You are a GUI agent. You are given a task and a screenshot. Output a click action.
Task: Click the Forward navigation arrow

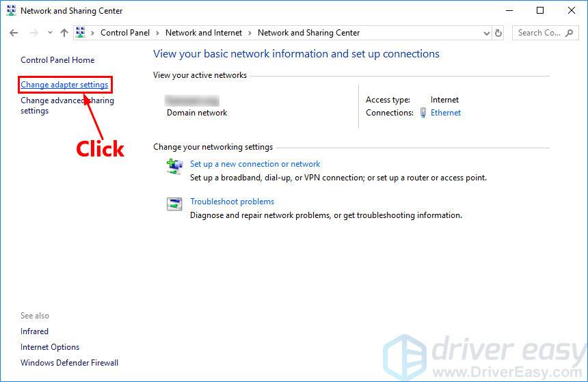coord(34,33)
